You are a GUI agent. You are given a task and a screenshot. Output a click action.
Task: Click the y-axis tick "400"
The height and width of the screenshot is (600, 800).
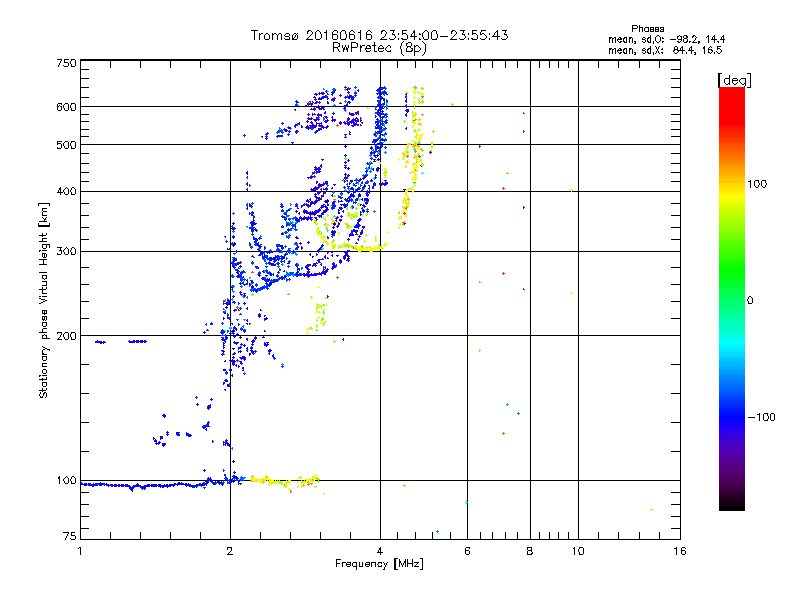(66, 191)
